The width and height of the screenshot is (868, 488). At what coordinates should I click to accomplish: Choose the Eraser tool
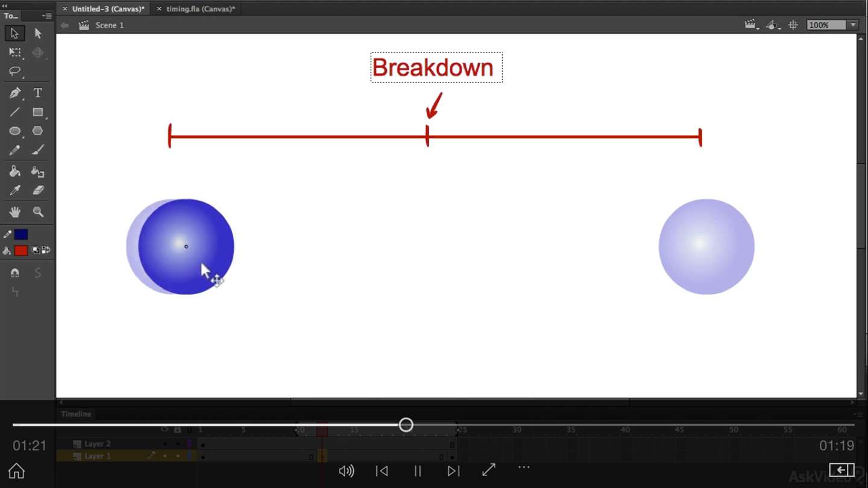click(x=38, y=190)
